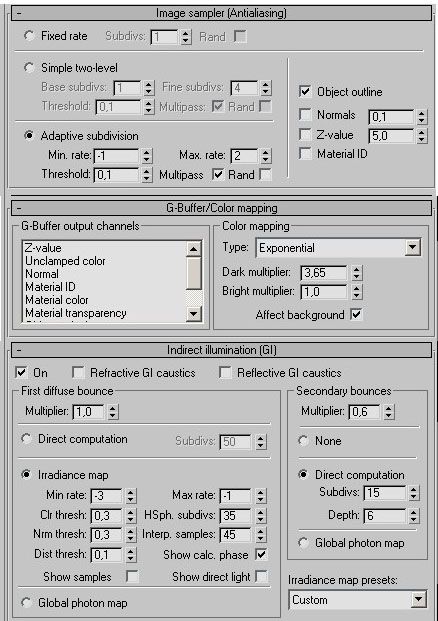Click the G-Buffer channels list down arrow
Viewport: 438px width, 621px height.
194,314
